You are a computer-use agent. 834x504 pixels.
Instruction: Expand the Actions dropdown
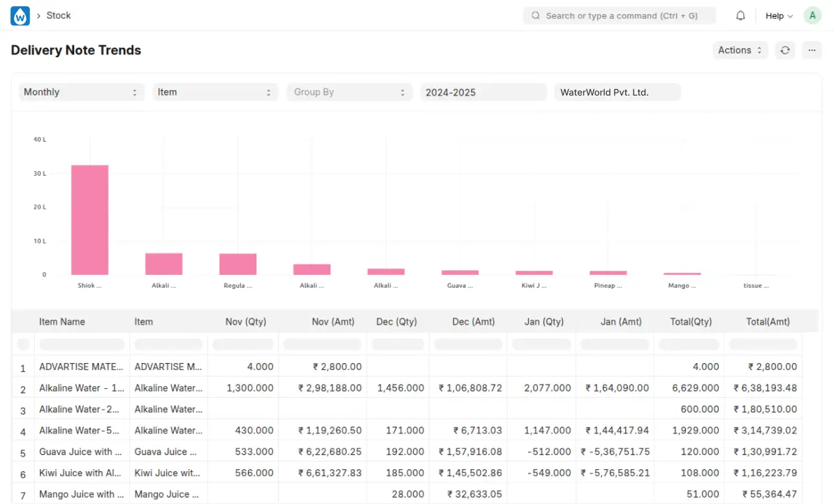(x=740, y=50)
